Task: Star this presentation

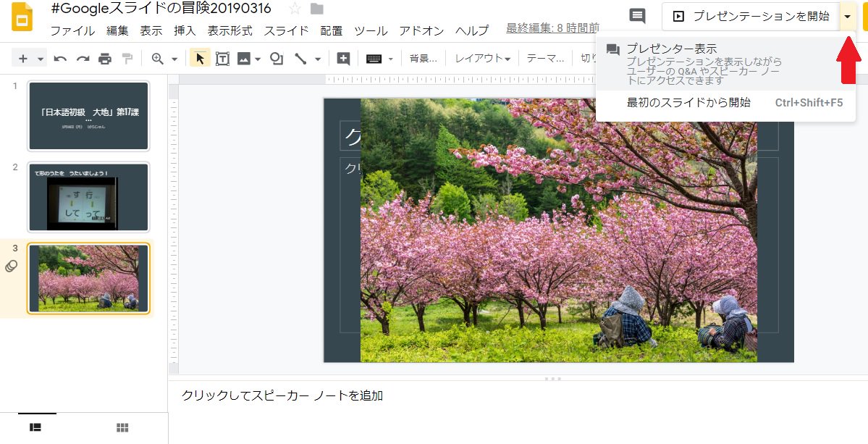Action: pos(295,9)
